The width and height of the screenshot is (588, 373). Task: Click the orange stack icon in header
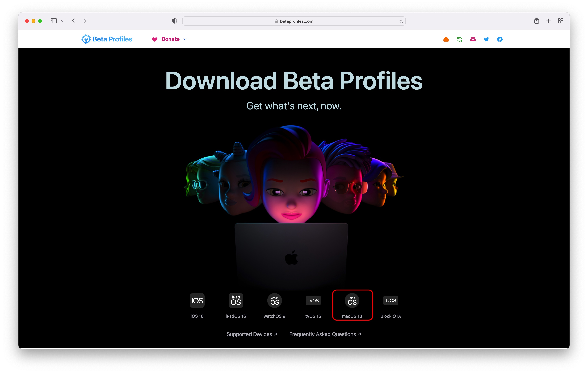click(446, 39)
